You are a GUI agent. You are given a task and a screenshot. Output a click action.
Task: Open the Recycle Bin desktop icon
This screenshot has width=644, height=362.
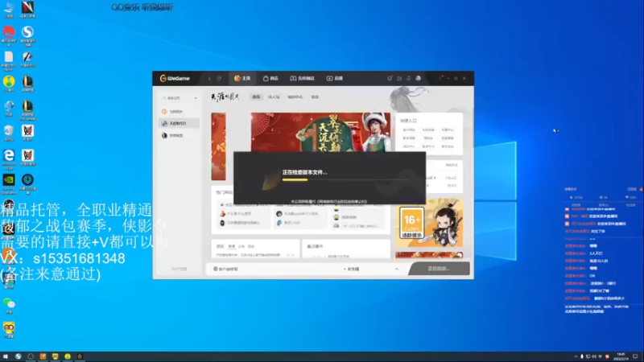(x=9, y=134)
